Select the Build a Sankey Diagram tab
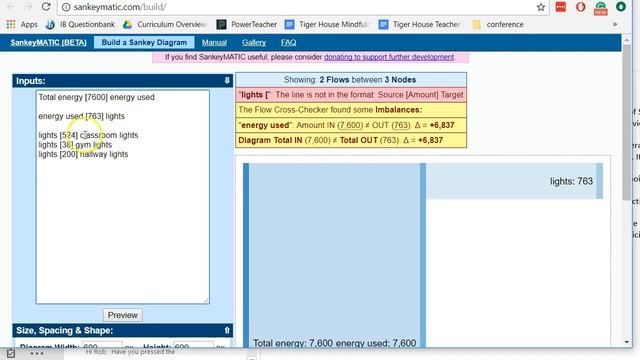Viewport: 640px width, 360px height. tap(144, 42)
